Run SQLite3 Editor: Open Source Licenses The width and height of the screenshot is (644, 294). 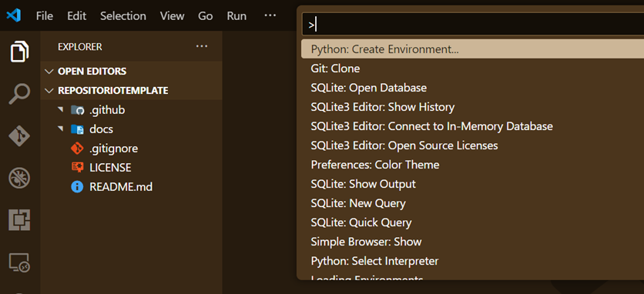click(473, 145)
